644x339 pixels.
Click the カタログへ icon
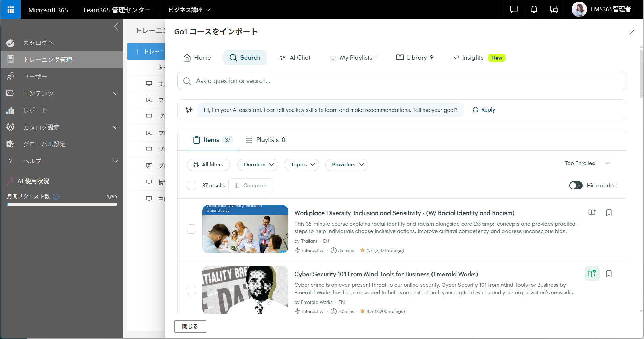(11, 43)
